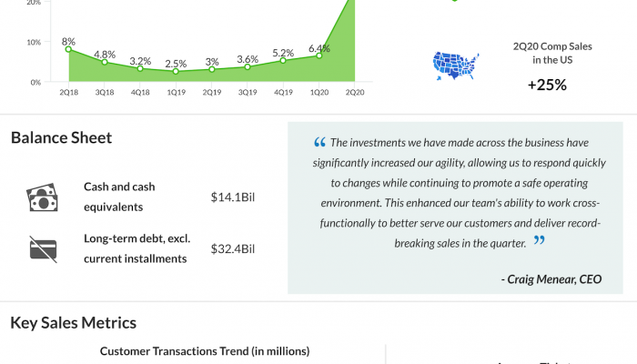Screen dimensions: 637x364
Task: Click the $14.1Bil cash value
Action: click(x=232, y=197)
